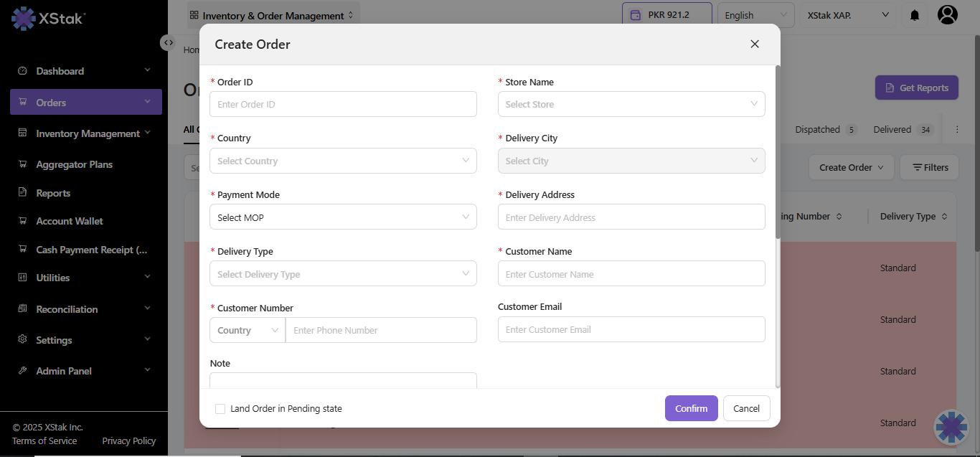Screen dimensions: 980x457
Task: Click the three-dot more tabs icon
Action: (957, 130)
